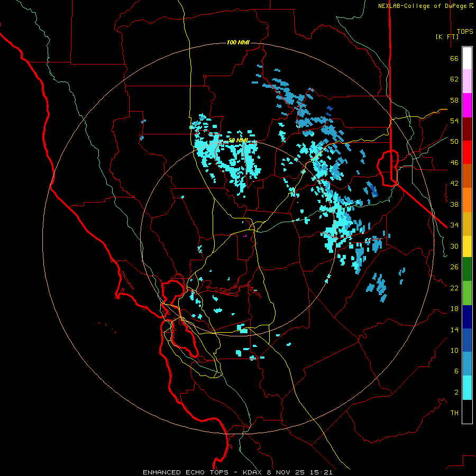476x476 pixels.
Task: Click the medium royal blue legend swatch
Action: 467,340
